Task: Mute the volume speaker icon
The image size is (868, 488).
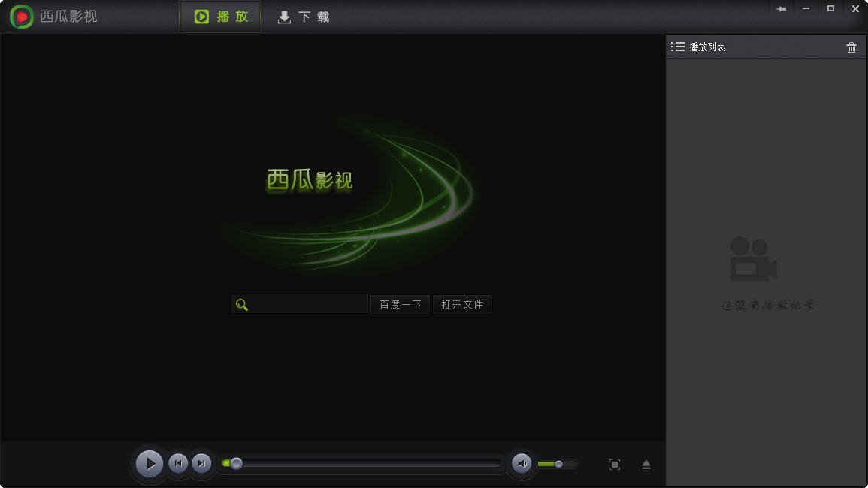Action: click(522, 463)
